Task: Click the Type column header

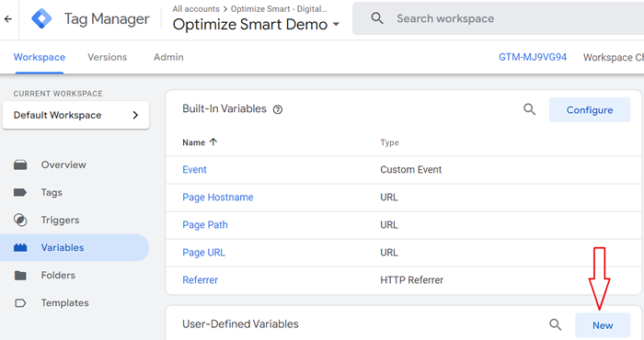Action: (389, 142)
